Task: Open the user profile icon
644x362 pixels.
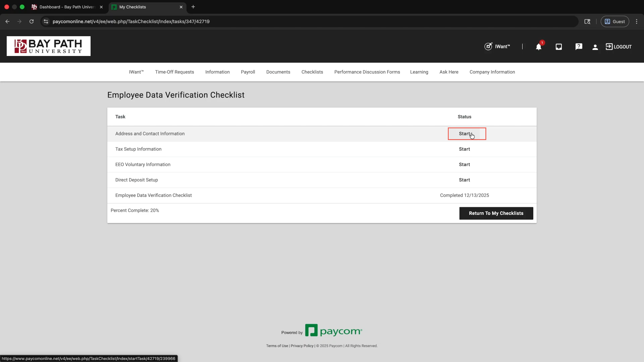Action: tap(595, 47)
